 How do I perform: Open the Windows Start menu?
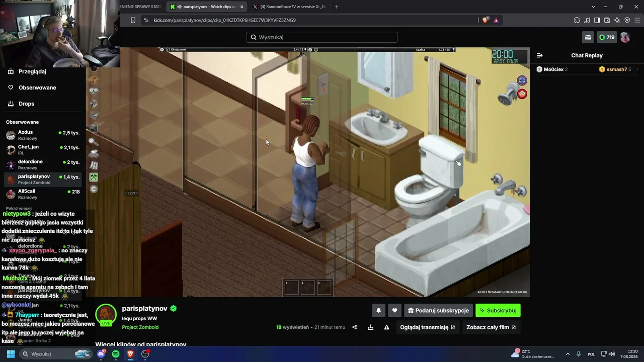[11, 354]
